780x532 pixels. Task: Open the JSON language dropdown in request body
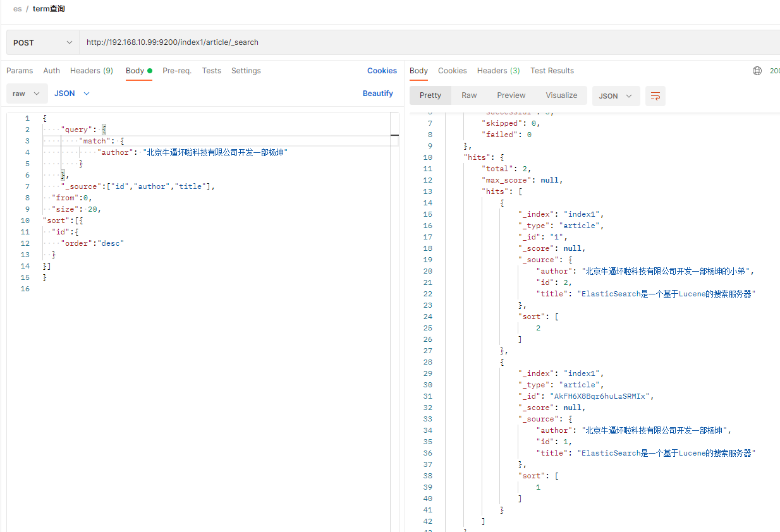(72, 94)
